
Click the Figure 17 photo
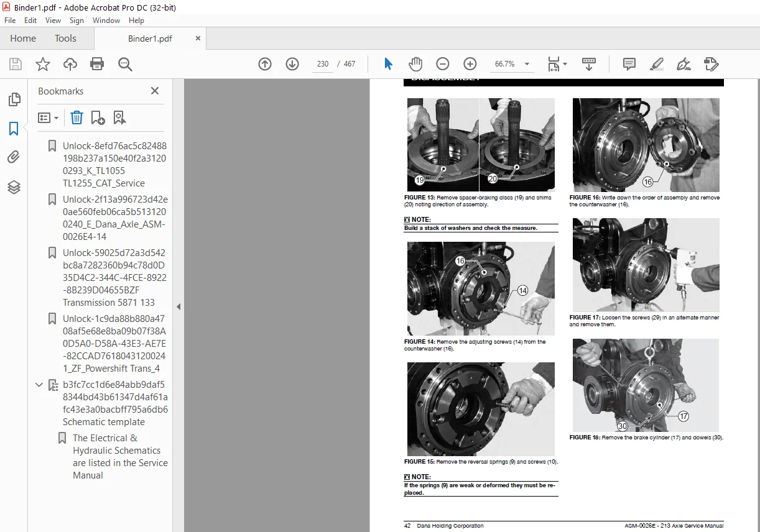[x=646, y=265]
